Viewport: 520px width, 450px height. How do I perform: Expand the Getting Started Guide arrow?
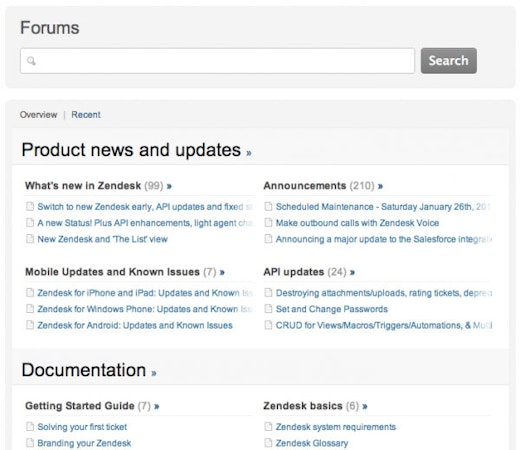point(157,407)
